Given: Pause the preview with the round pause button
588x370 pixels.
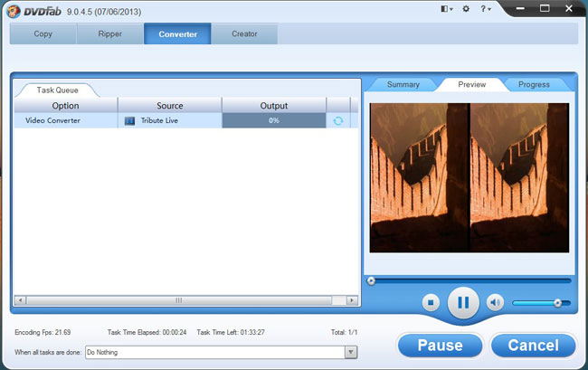Looking at the screenshot, I should point(463,302).
